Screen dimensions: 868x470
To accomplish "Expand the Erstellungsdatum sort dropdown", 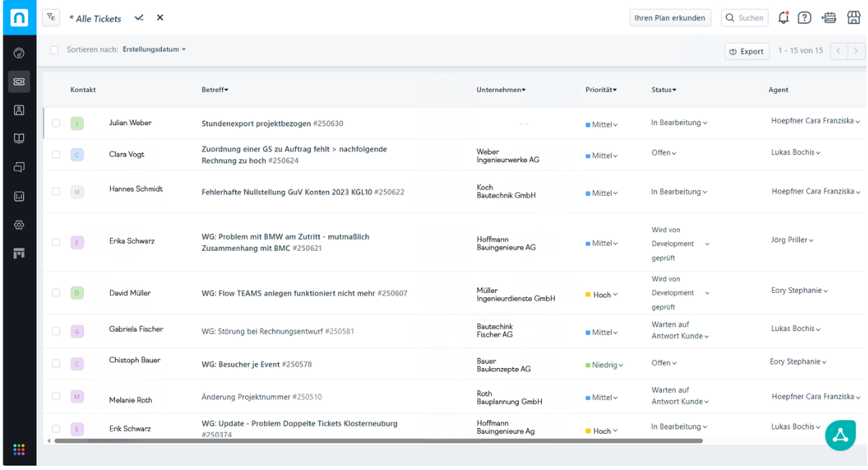I will pyautogui.click(x=154, y=50).
